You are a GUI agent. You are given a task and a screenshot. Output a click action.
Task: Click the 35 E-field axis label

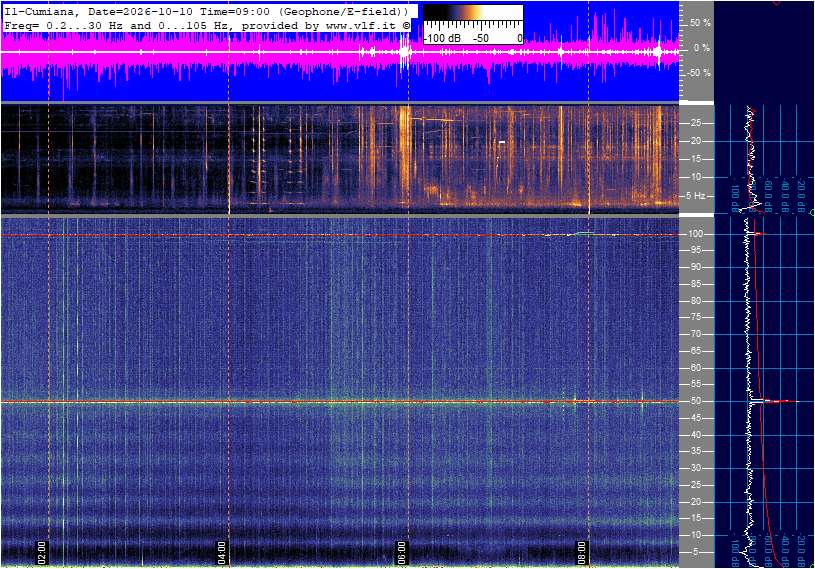pos(695,452)
